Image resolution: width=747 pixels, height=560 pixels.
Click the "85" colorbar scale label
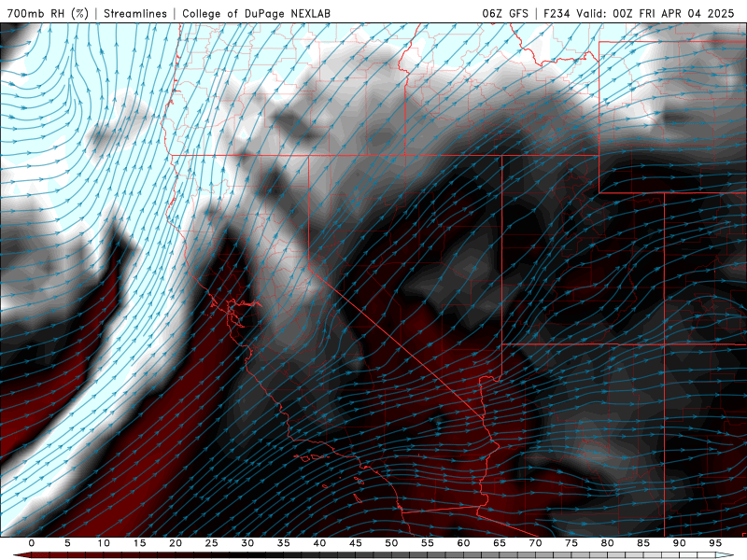[643, 543]
